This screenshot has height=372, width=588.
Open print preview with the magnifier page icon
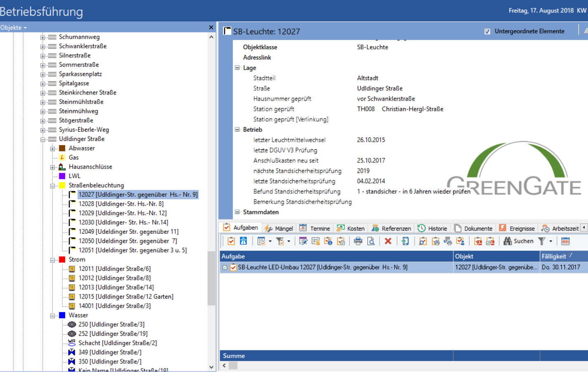371,241
